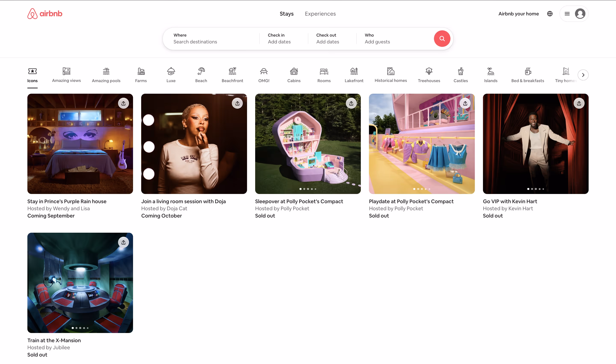
Task: Click 'Hosted by Wendy and Lisa' text
Action: pos(58,208)
